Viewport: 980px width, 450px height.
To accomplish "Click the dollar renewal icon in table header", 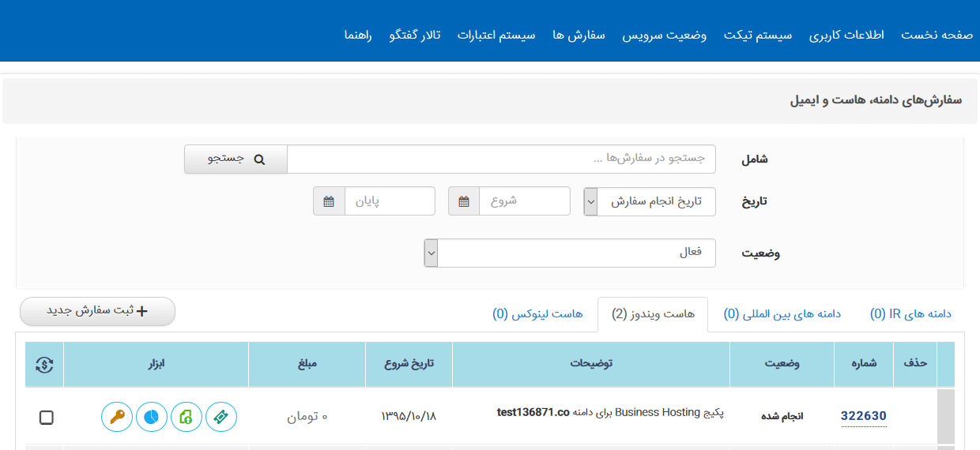I will click(x=44, y=364).
